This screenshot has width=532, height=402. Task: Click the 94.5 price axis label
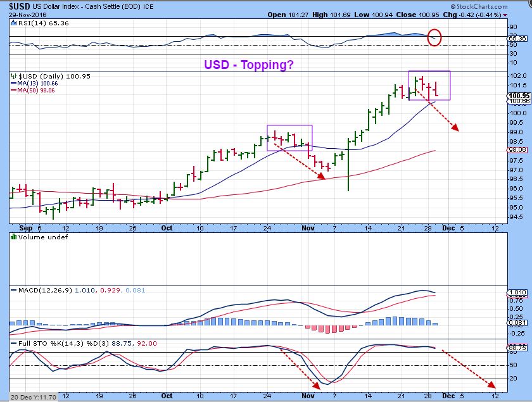click(x=516, y=217)
